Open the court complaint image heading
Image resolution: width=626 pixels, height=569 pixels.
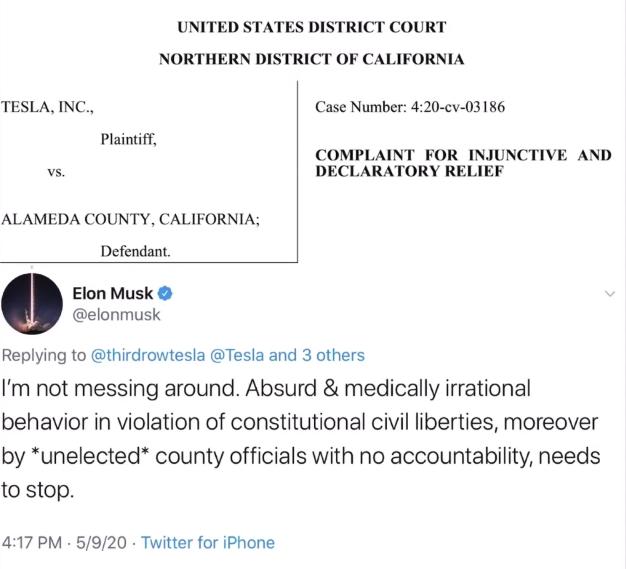click(311, 27)
